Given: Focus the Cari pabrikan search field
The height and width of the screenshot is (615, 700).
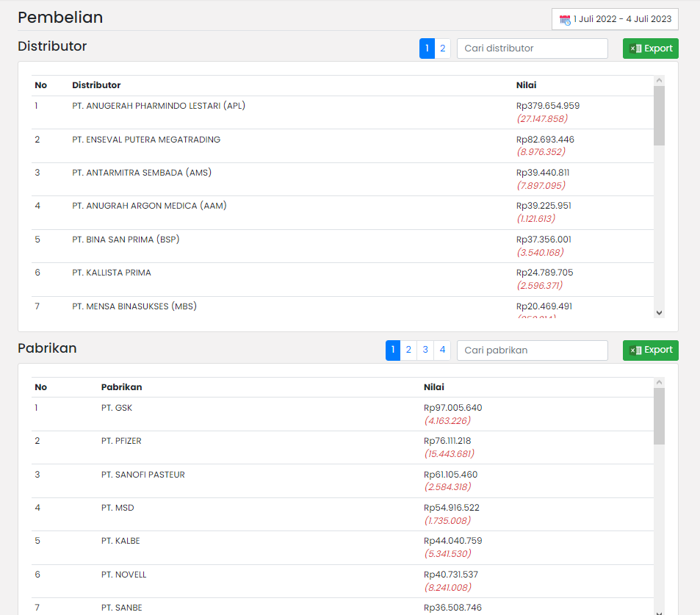Looking at the screenshot, I should (x=532, y=350).
